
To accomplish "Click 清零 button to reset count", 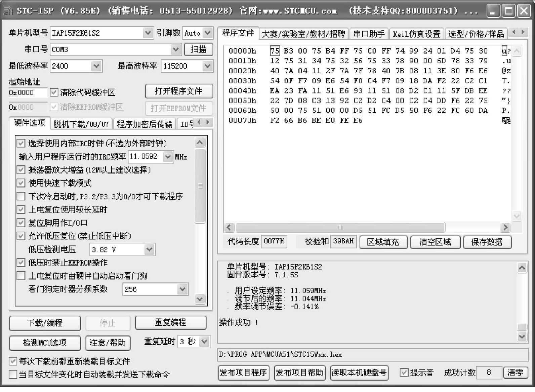I will [515, 373].
